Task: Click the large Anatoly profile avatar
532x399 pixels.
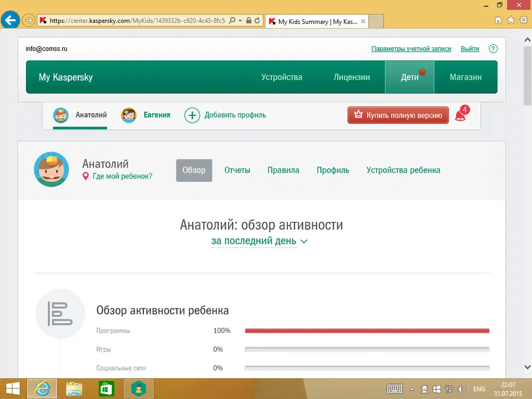Action: click(x=52, y=169)
